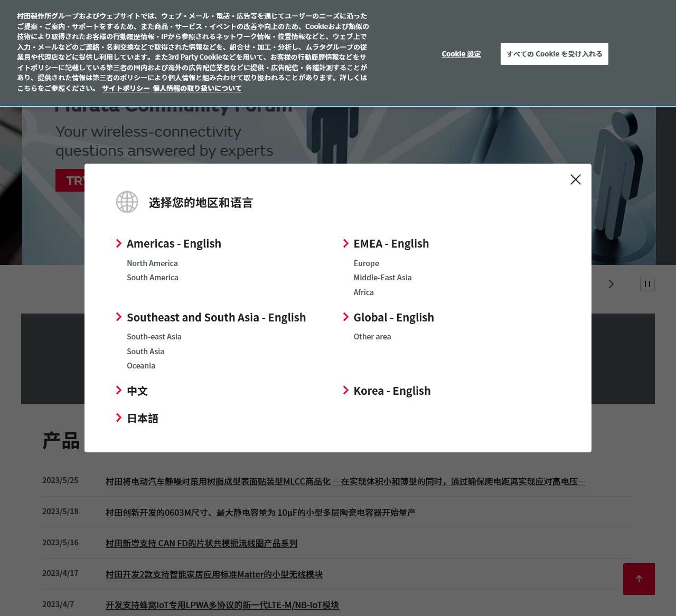Screen dimensions: 676x616
Task: Click the red chevron beside Korea - English
Action: point(346,390)
